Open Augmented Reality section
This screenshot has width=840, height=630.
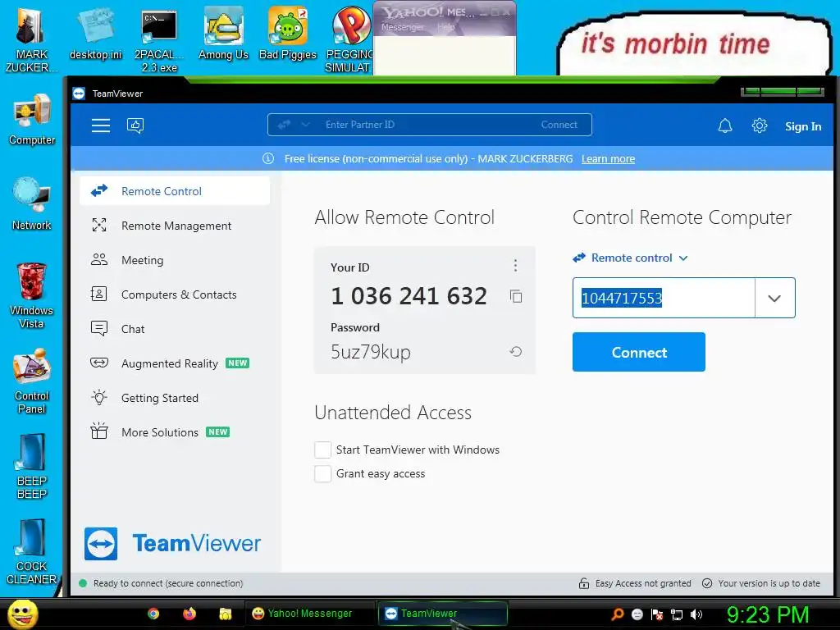(175, 363)
